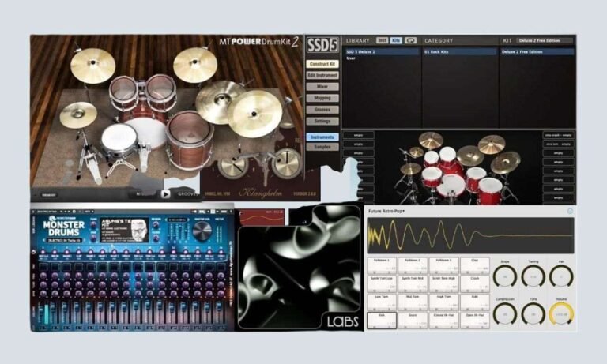Trigger the Closed Hi-Hat pad
This screenshot has width=607, height=364.
[443, 321]
